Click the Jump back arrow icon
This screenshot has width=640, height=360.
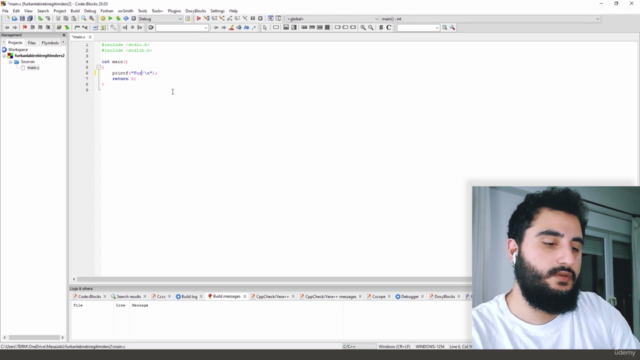7,27
